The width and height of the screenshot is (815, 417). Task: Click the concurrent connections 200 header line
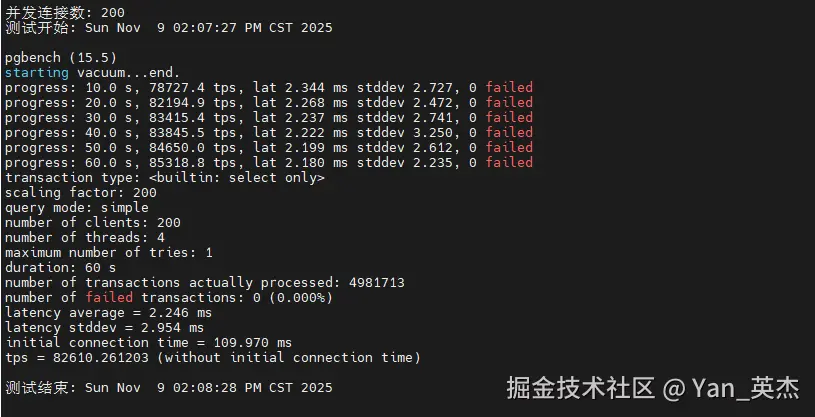coord(65,12)
